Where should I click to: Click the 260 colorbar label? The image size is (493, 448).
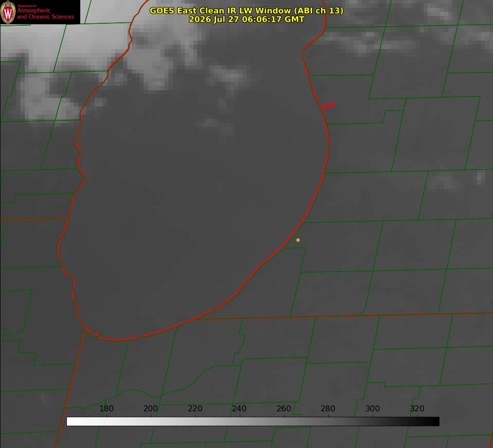(x=283, y=408)
